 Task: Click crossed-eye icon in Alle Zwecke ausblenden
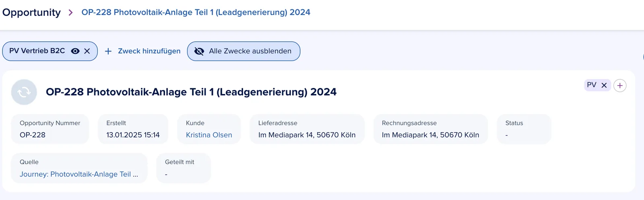pos(199,51)
